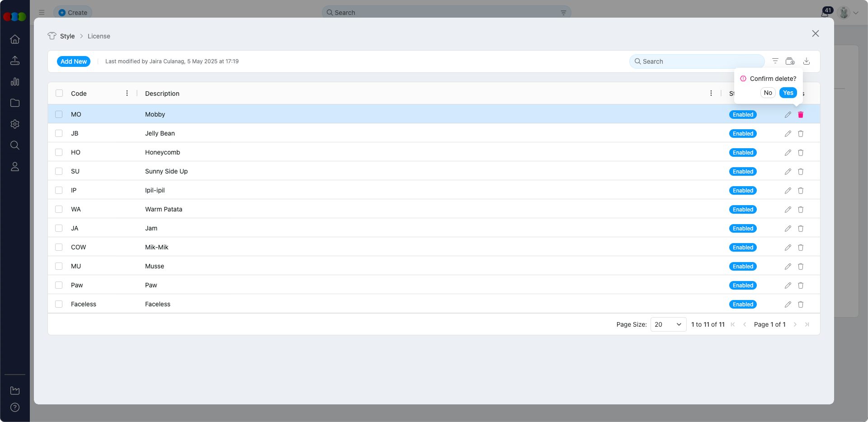868x422 pixels.
Task: Edit the Jelly Bean row with pencil icon
Action: [x=788, y=134]
